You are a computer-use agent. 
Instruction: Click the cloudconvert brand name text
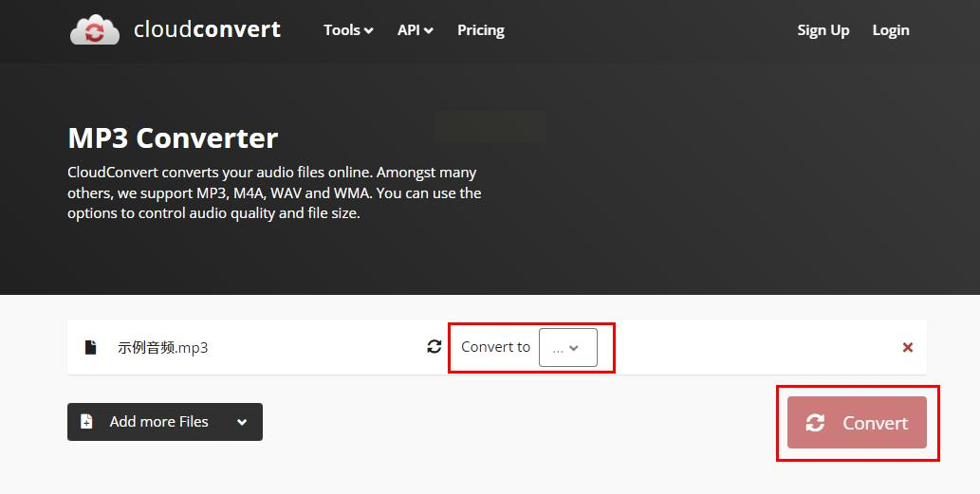point(207,29)
